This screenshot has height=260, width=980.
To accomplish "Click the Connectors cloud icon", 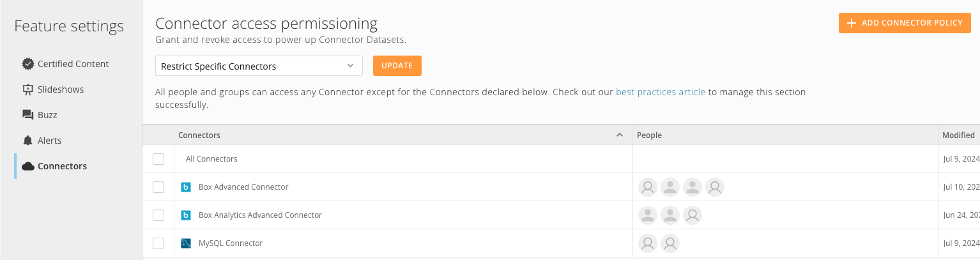I will (x=27, y=166).
